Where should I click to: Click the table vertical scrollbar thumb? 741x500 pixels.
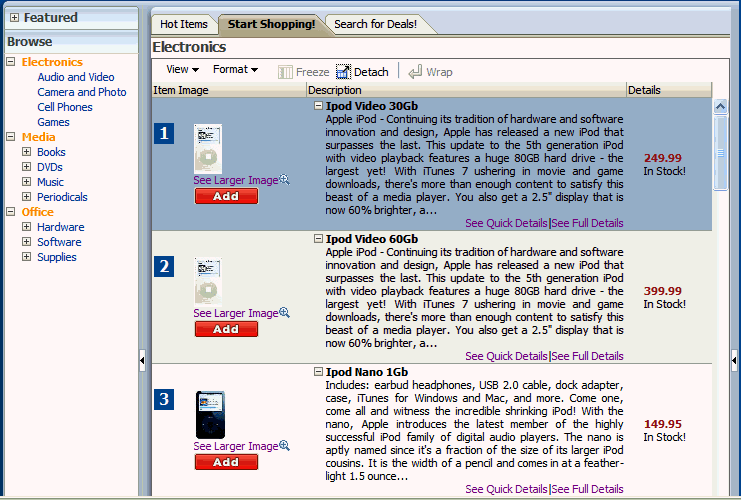(x=720, y=152)
